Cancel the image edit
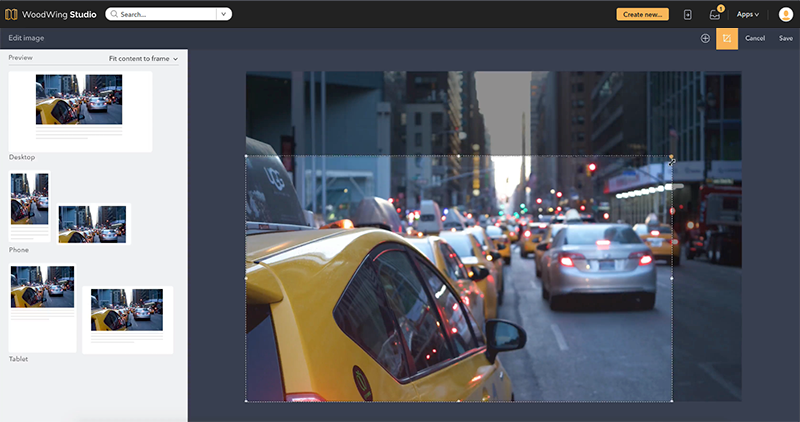Image resolution: width=800 pixels, height=422 pixels. [x=755, y=38]
